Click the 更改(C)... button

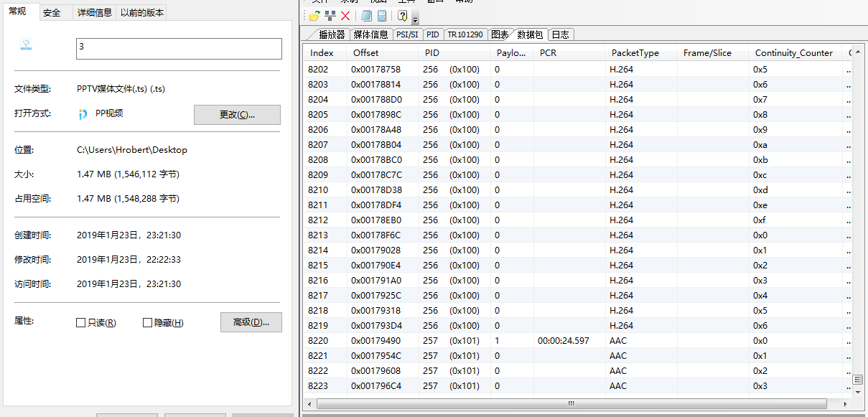pyautogui.click(x=237, y=115)
